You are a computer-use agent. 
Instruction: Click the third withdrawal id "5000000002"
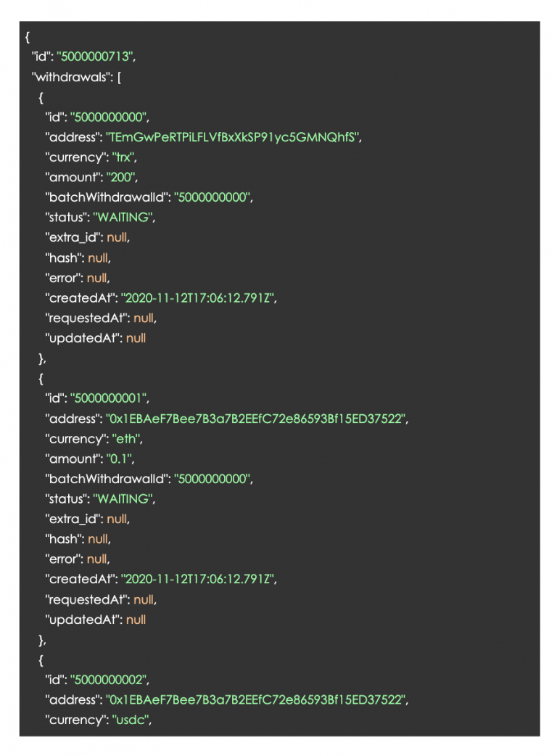point(108,680)
